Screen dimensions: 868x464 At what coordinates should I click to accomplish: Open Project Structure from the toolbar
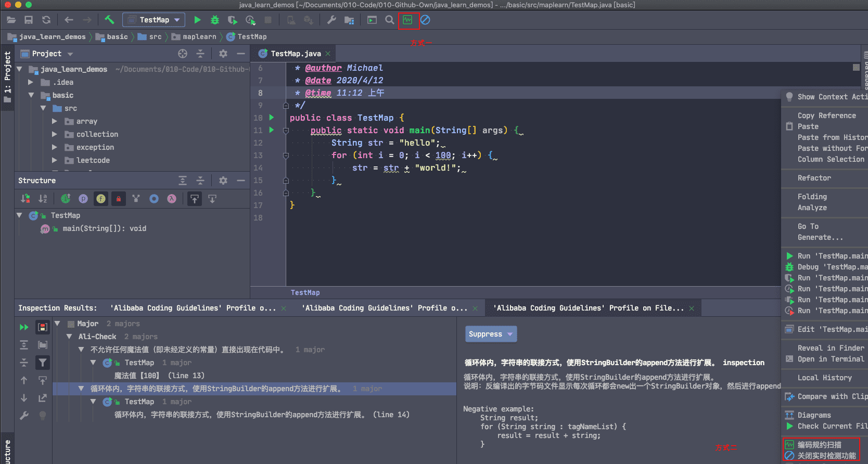[349, 20]
